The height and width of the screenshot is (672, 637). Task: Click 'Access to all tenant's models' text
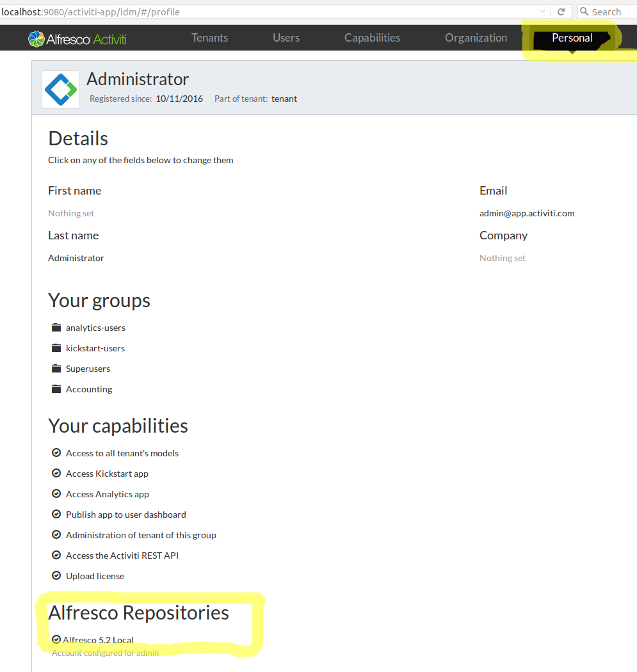click(x=122, y=453)
